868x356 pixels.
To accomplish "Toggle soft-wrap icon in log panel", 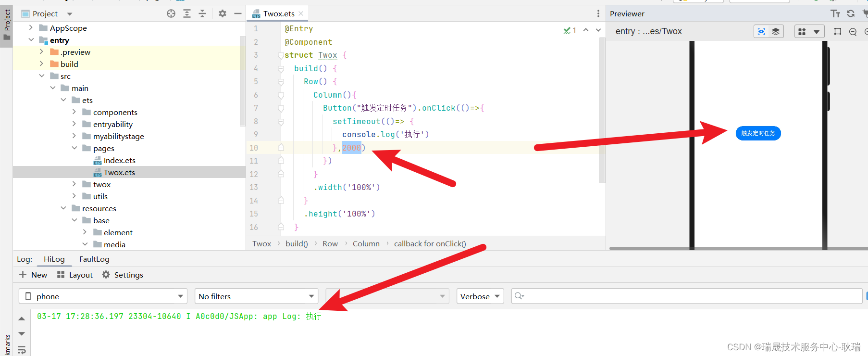I will (22, 350).
